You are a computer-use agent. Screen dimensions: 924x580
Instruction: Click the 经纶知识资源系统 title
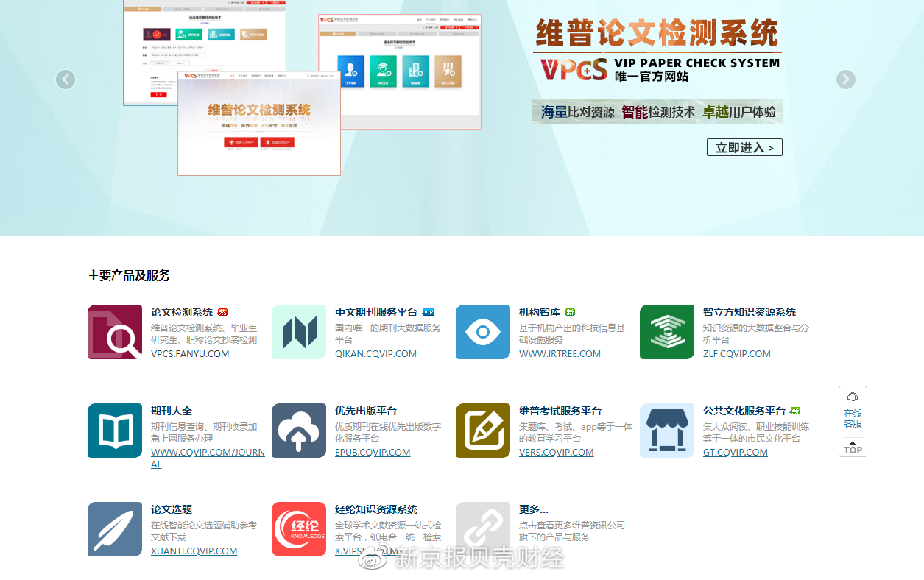coord(376,509)
